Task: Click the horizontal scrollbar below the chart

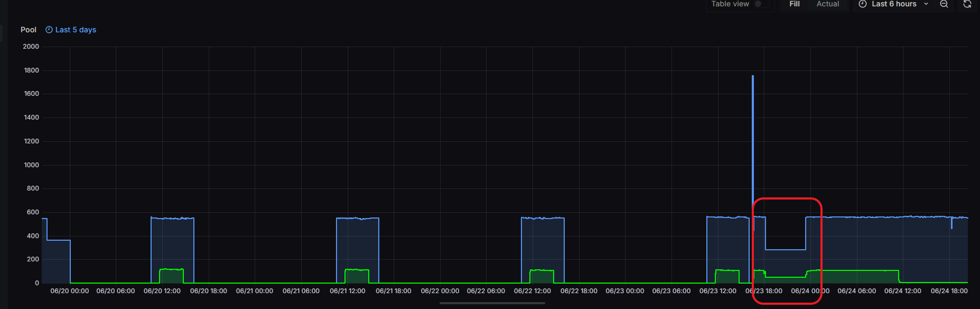Action: [x=492, y=303]
